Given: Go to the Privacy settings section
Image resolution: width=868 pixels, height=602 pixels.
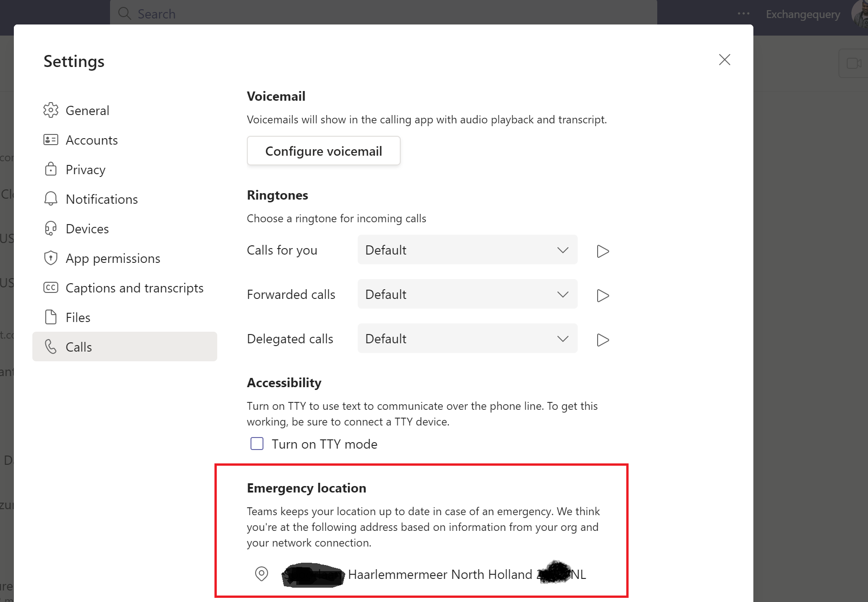Looking at the screenshot, I should [86, 170].
